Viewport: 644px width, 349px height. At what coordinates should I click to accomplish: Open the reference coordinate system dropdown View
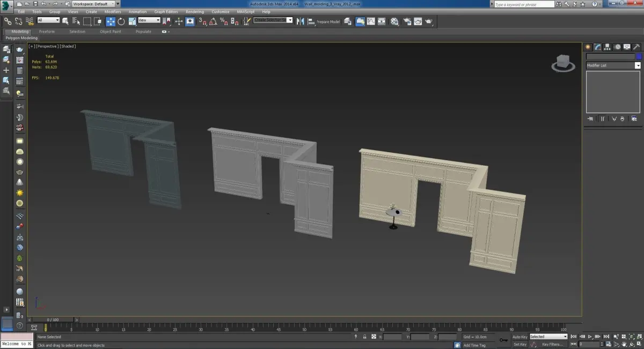(x=149, y=20)
